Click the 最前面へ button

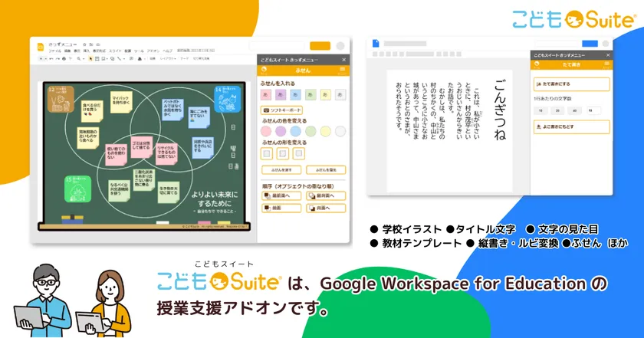(x=282, y=196)
